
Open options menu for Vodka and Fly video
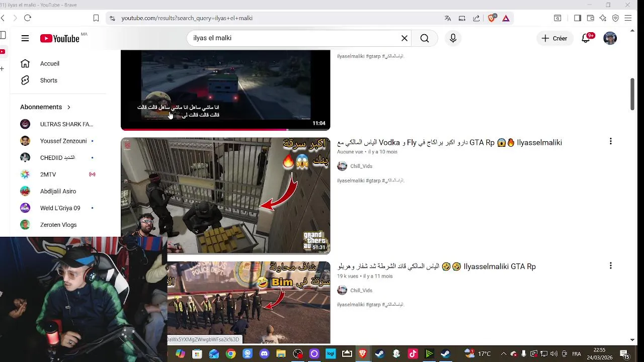pyautogui.click(x=610, y=141)
